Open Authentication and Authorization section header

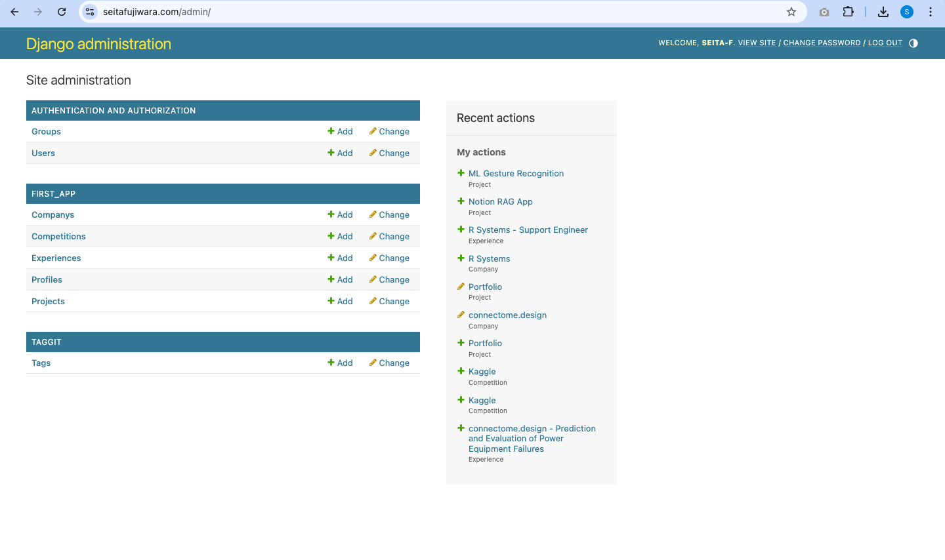click(114, 111)
